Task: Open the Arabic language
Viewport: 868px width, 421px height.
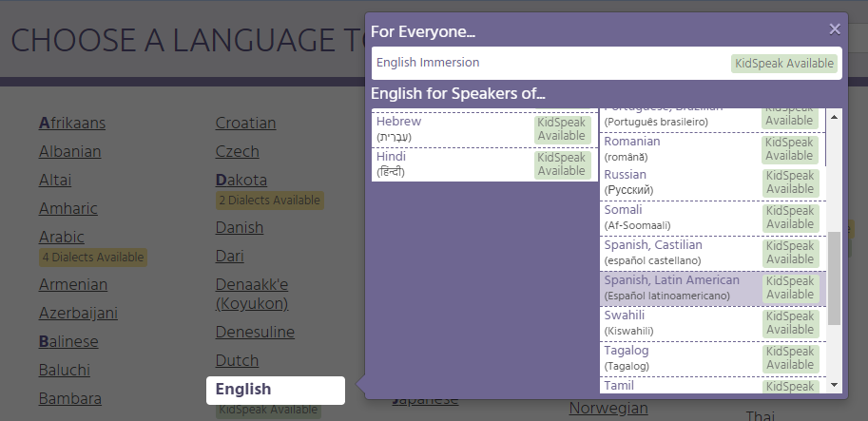Action: point(62,237)
